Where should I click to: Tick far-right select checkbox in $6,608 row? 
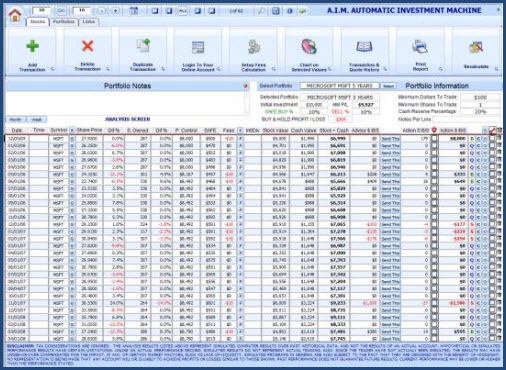coord(492,210)
